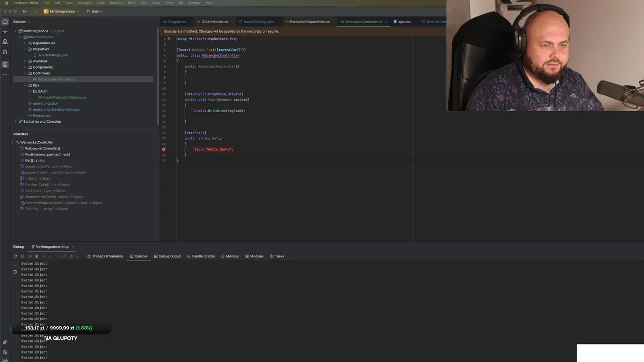Collapse the Controllers folder
The width and height of the screenshot is (644, 362).
[25, 73]
